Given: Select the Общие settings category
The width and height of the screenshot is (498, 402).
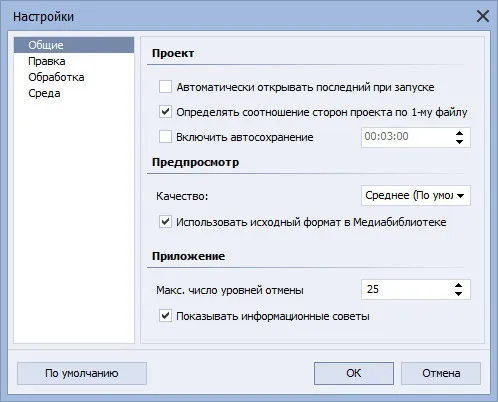Looking at the screenshot, I should 74,45.
